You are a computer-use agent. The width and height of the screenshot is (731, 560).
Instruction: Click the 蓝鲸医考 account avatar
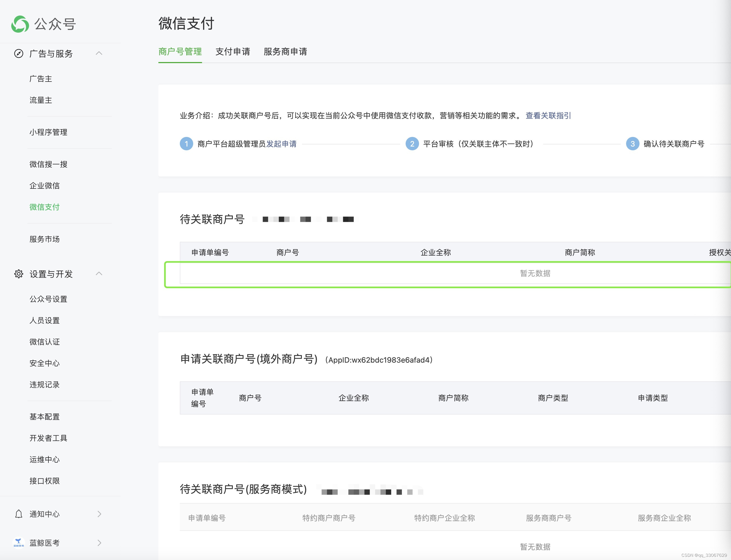coord(18,543)
